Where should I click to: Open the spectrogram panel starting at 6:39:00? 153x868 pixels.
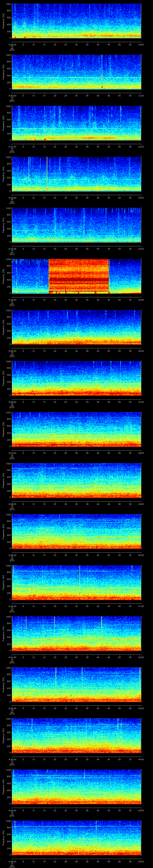click(x=77, y=531)
